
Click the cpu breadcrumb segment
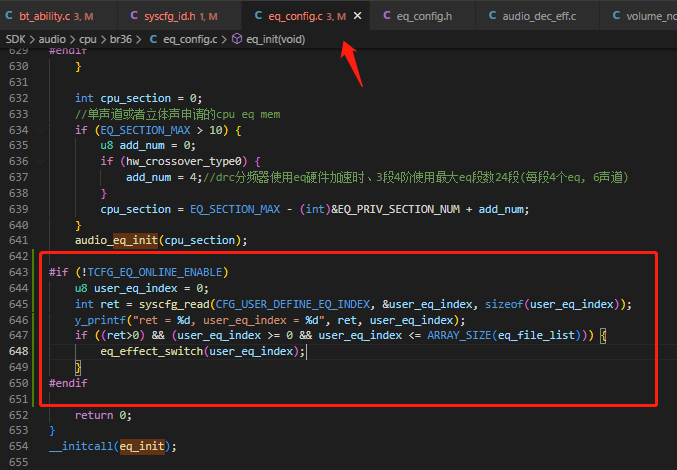point(88,39)
